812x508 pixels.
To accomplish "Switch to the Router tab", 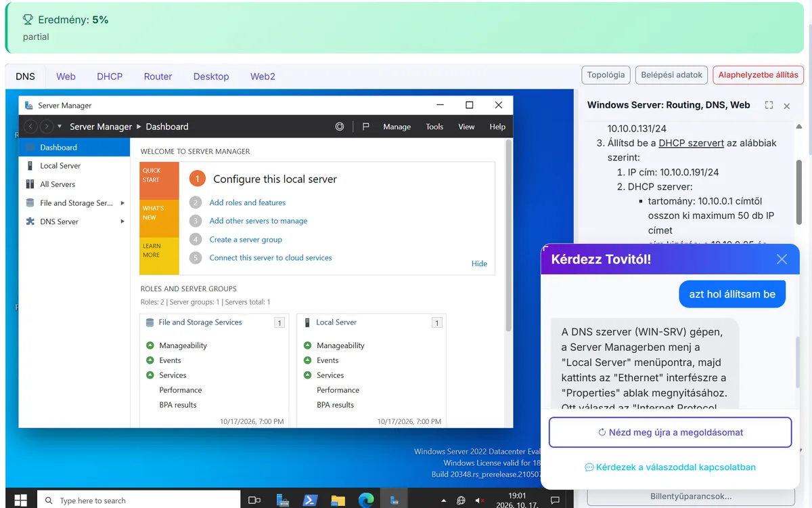I will (158, 77).
